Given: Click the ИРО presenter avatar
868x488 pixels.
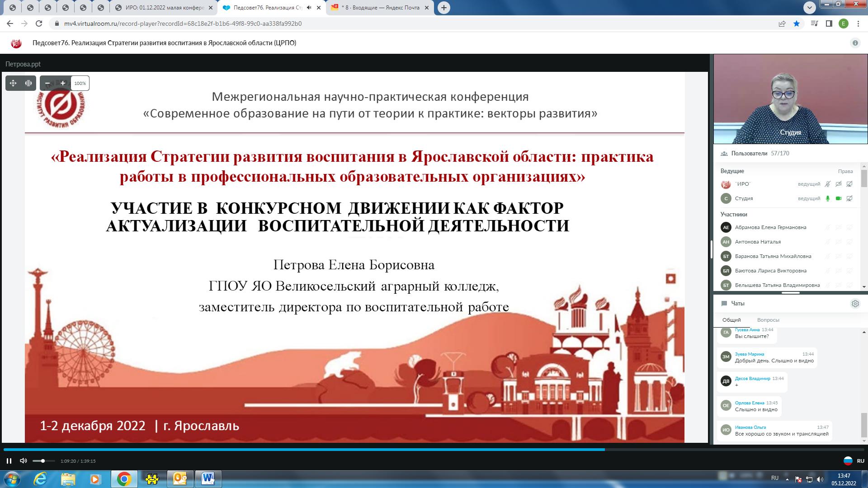Looking at the screenshot, I should coord(726,184).
